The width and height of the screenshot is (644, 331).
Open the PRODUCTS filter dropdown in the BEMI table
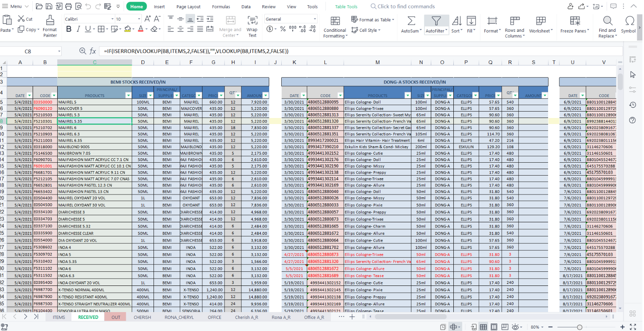(128, 95)
